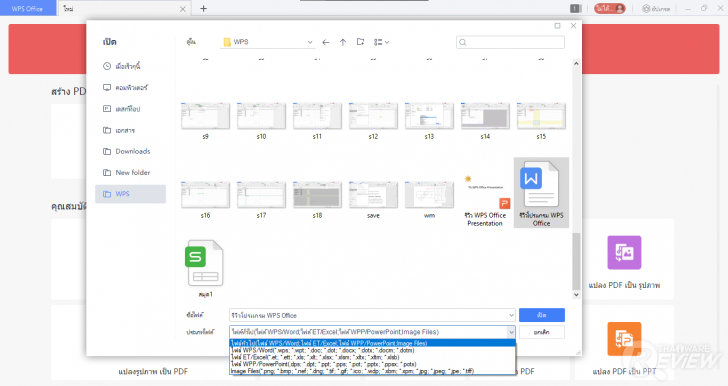Image resolution: width=728 pixels, height=386 pixels.
Task: Click the blue Open button
Action: [542, 315]
